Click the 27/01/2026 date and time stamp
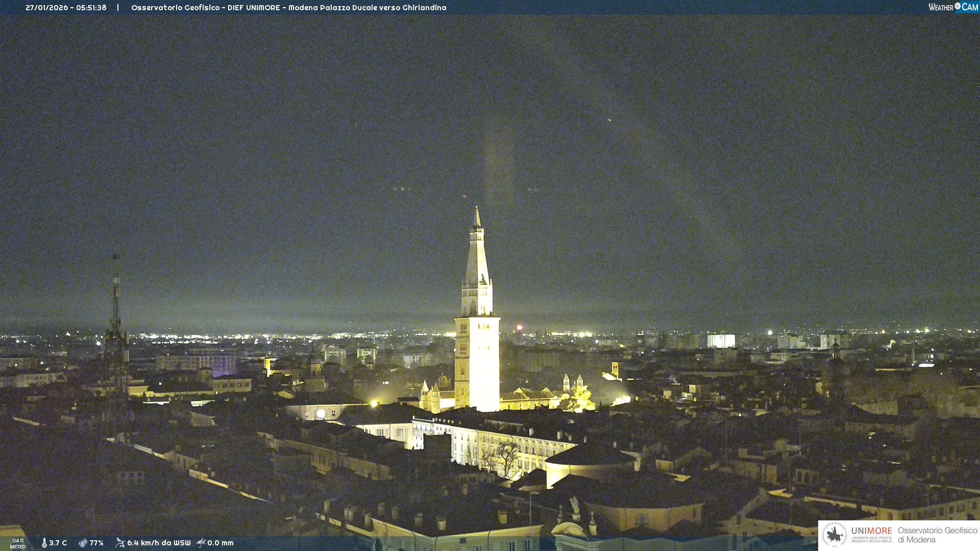The image size is (980, 551). coord(66,8)
